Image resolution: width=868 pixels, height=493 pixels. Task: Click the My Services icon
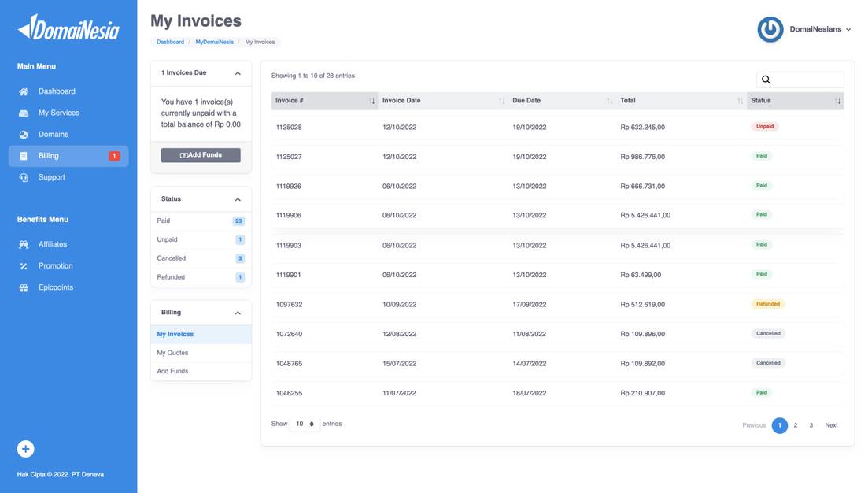tap(24, 113)
